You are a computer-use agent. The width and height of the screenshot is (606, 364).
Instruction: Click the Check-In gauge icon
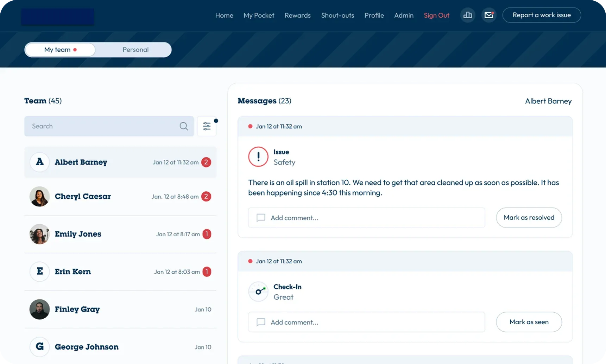[x=258, y=292]
